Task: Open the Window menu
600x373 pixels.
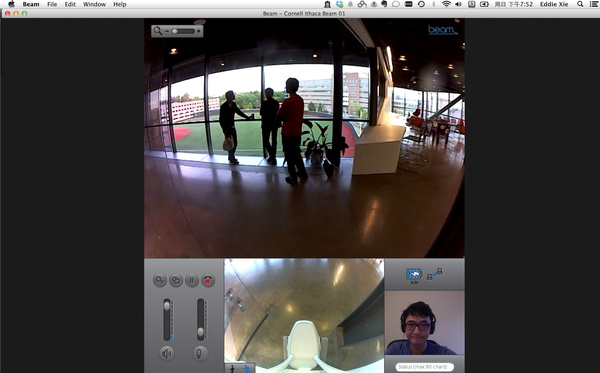Action: coord(94,4)
